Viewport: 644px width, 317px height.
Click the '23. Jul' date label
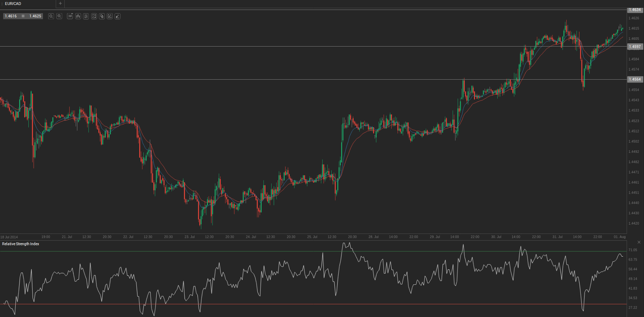pos(190,237)
